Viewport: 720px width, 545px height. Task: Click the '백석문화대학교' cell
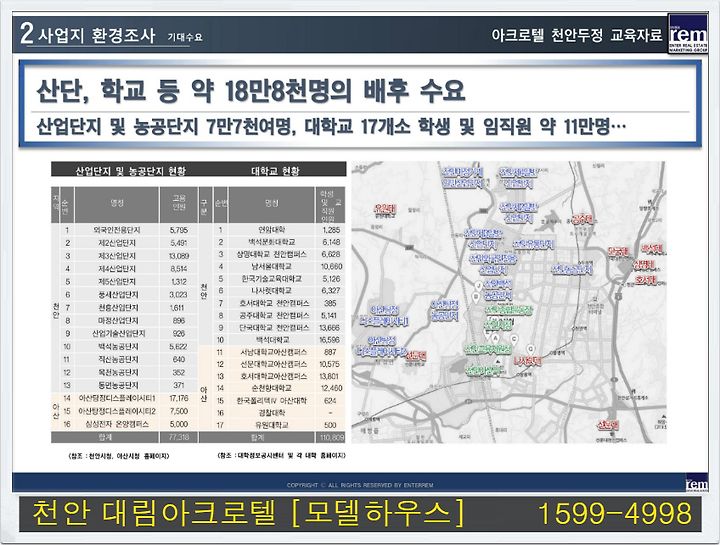272,242
